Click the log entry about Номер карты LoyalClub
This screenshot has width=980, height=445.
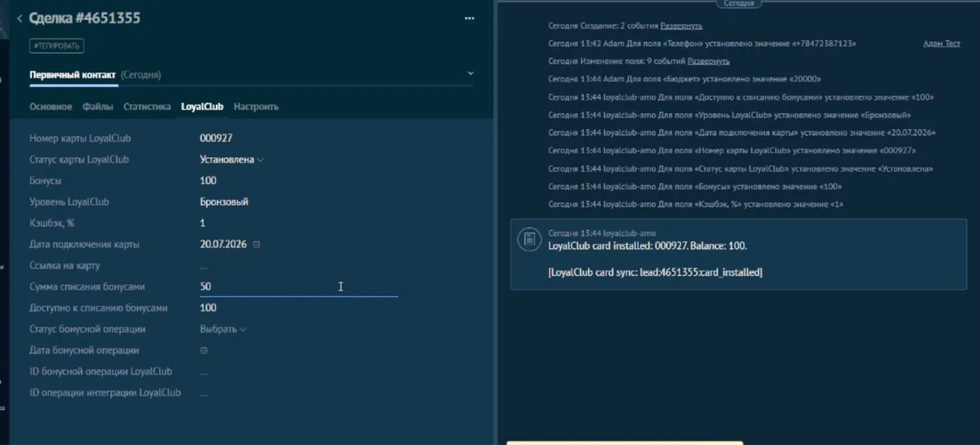[732, 150]
